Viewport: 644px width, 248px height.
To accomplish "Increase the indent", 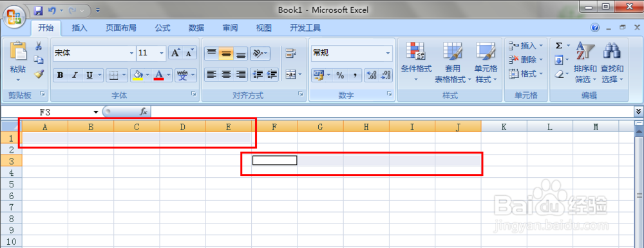I will pyautogui.click(x=272, y=75).
